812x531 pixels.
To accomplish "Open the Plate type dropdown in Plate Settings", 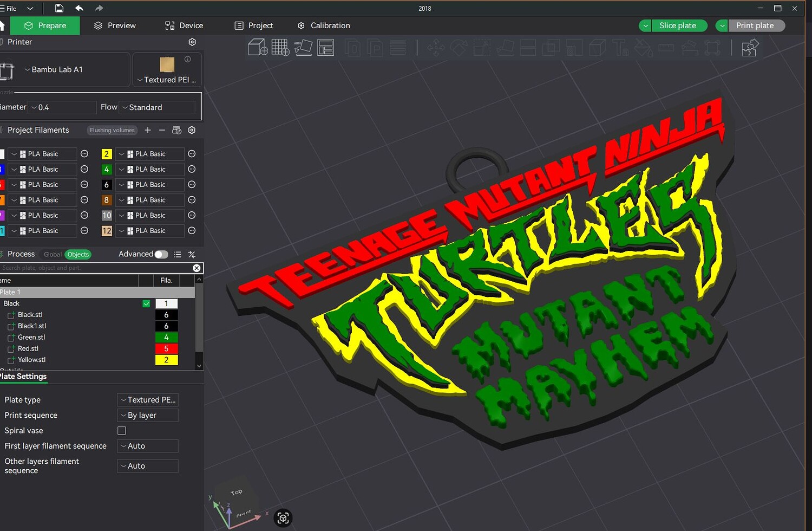I will click(148, 400).
